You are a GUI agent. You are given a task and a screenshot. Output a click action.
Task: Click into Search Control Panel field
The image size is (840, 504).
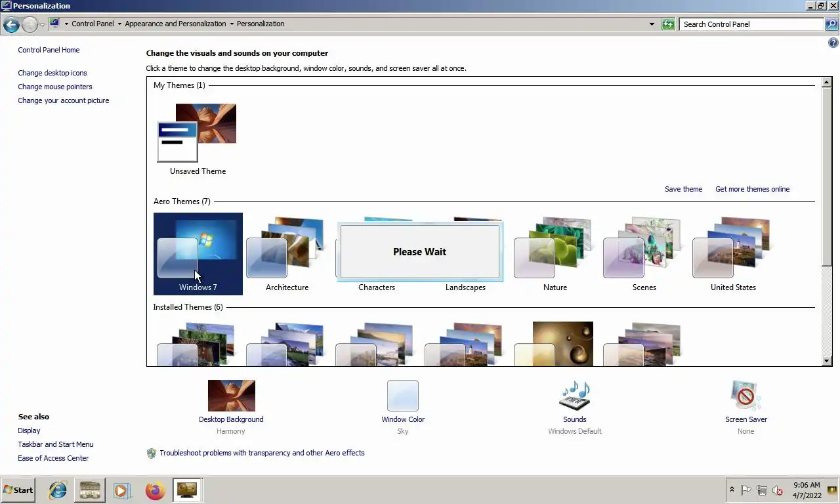pos(751,24)
